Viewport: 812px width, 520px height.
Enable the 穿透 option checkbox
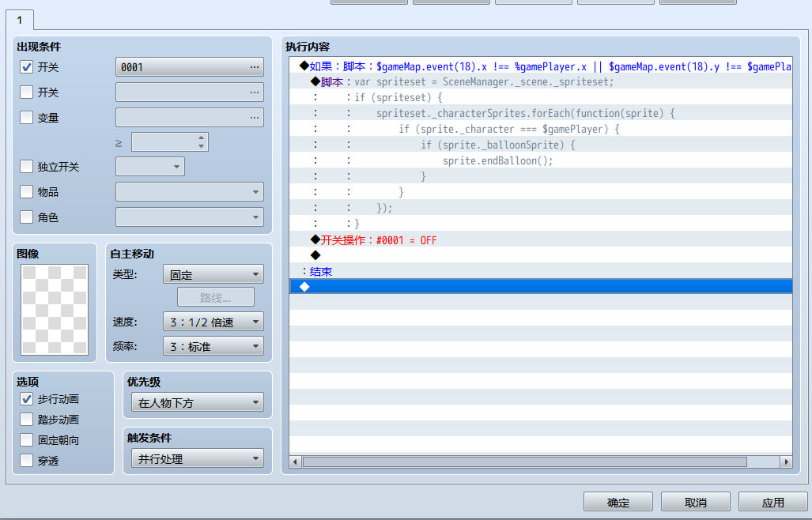26,460
